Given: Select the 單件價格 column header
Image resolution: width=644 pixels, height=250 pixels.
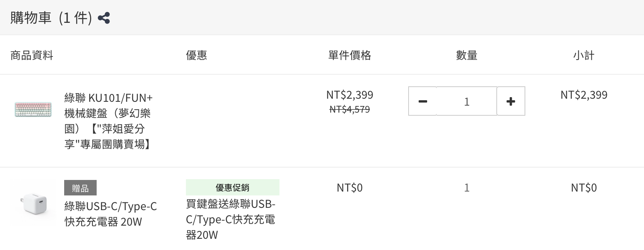Looking at the screenshot, I should pyautogui.click(x=349, y=55).
